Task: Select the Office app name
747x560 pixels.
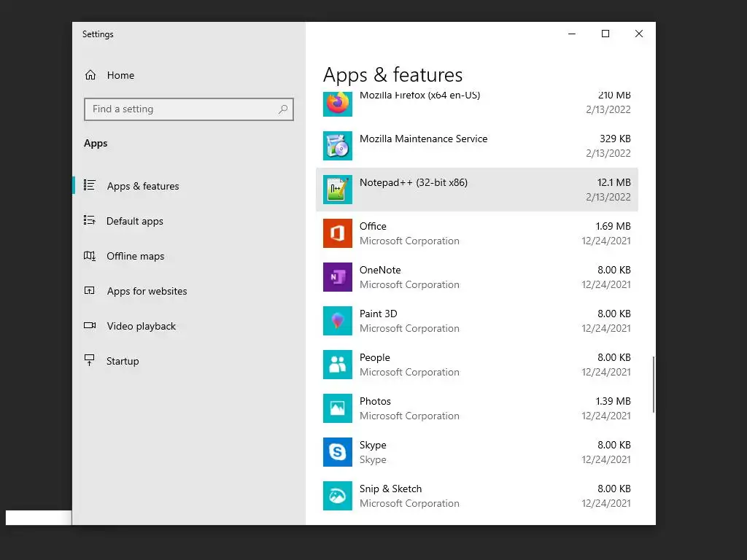Action: [x=373, y=226]
